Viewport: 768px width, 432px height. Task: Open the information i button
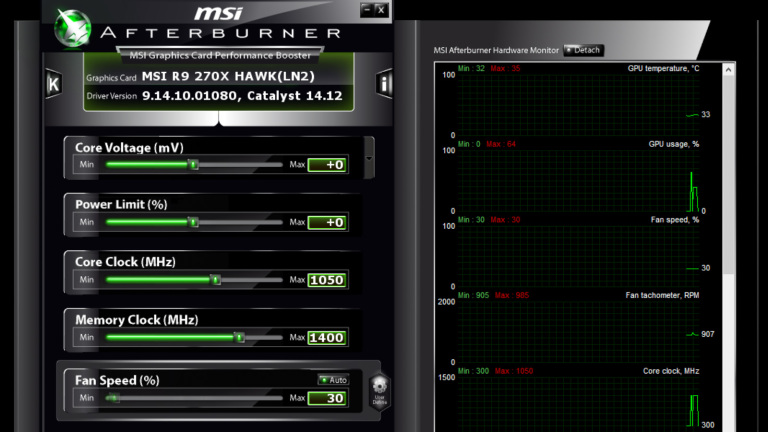tap(384, 84)
